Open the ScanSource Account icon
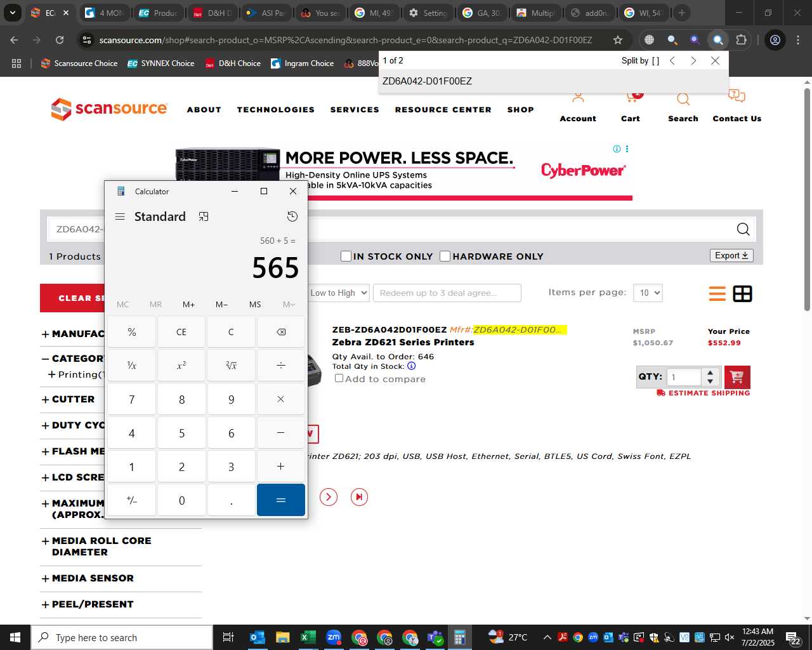Viewport: 812px width, 650px height. [578, 98]
